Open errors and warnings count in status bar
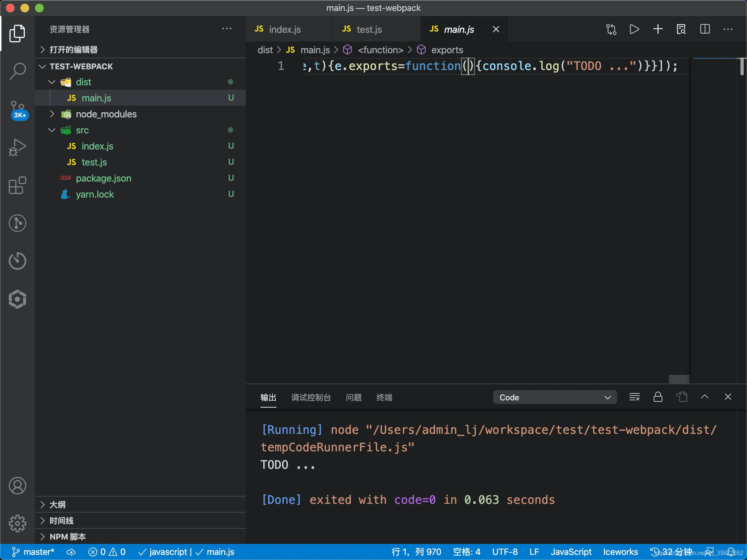Viewport: 747px width, 560px height. (107, 552)
